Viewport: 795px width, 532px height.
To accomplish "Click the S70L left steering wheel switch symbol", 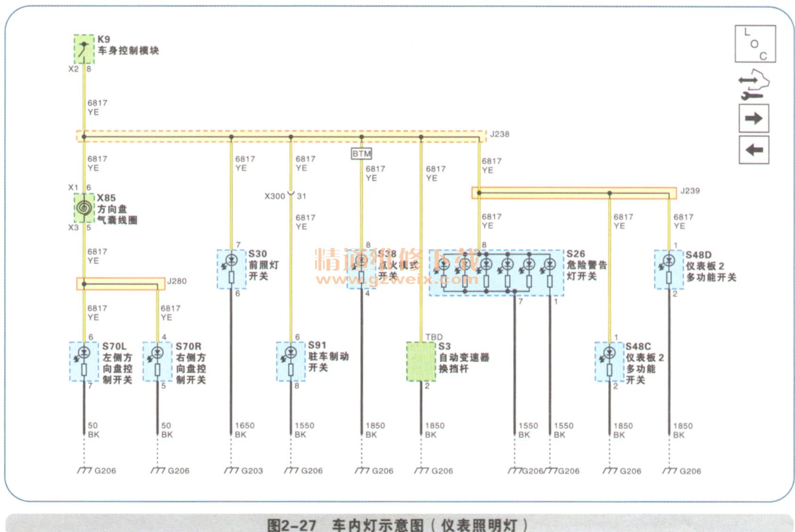I will pyautogui.click(x=84, y=361).
